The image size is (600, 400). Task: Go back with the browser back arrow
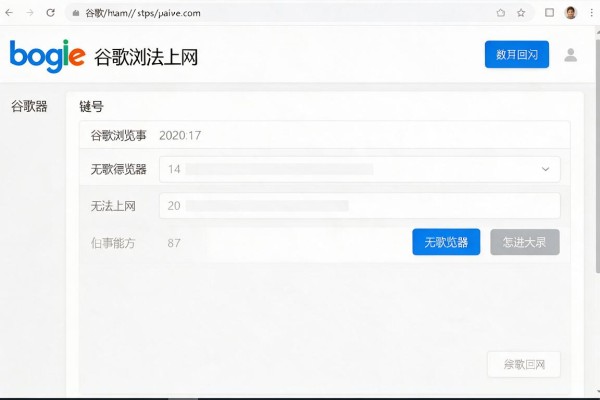(9, 13)
